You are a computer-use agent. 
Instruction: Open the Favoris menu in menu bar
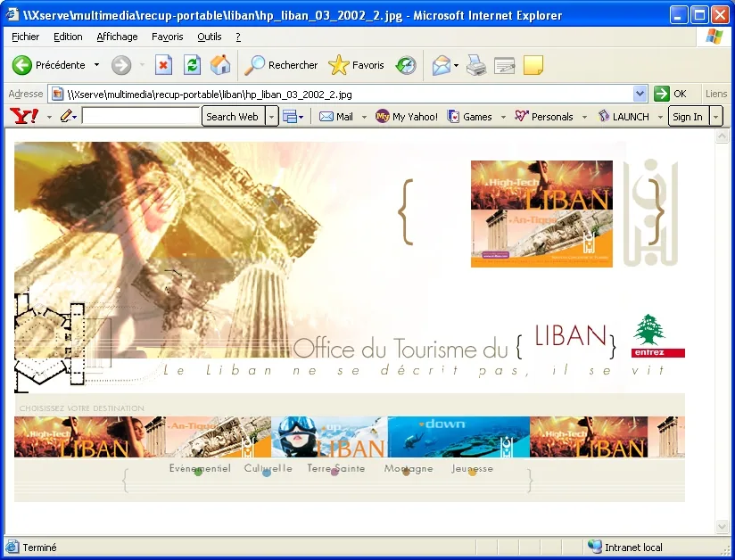pos(168,37)
